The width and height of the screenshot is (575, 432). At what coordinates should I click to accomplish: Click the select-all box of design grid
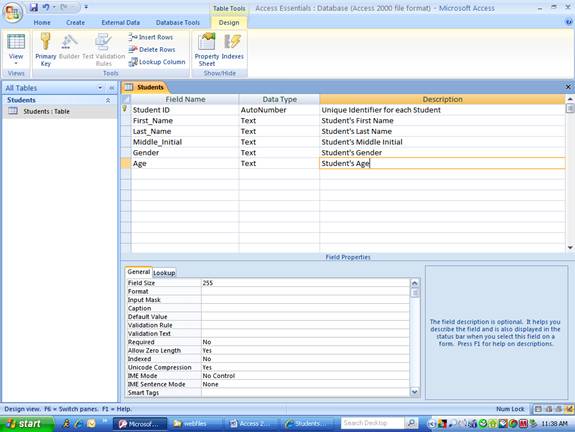[126, 99]
